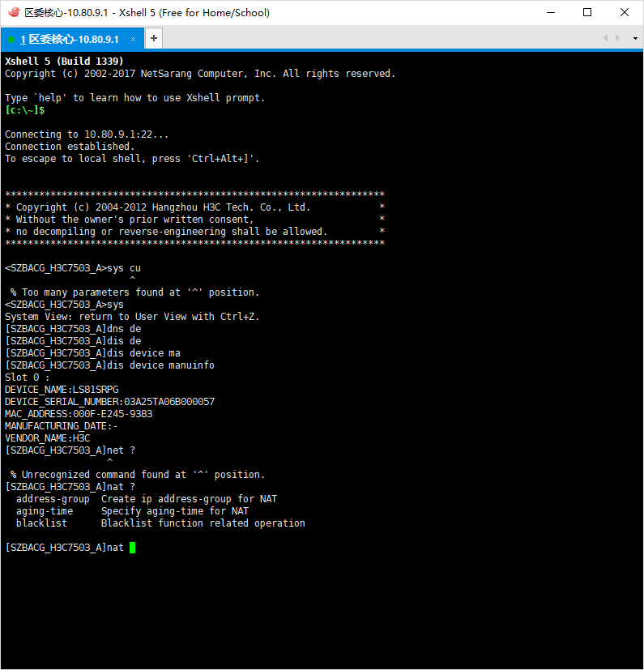The image size is (644, 670).
Task: Click the Xshell app icon in title bar
Action: (x=14, y=12)
